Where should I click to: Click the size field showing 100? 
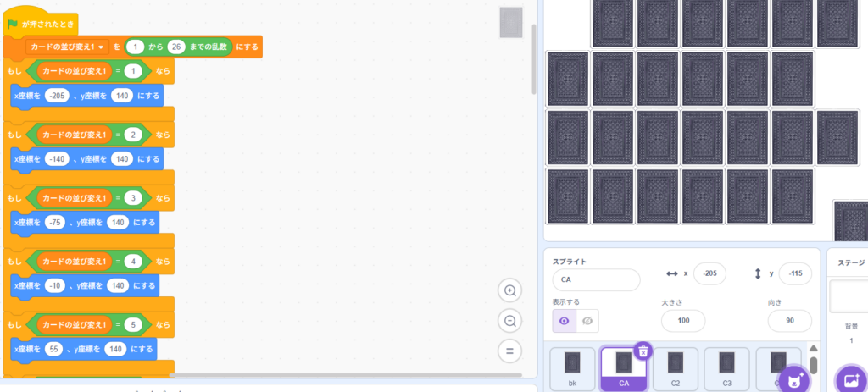[683, 321]
